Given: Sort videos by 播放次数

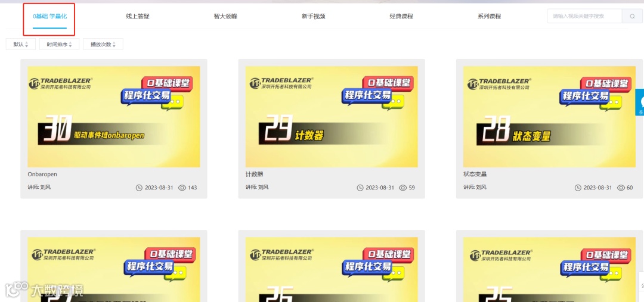Looking at the screenshot, I should 103,44.
